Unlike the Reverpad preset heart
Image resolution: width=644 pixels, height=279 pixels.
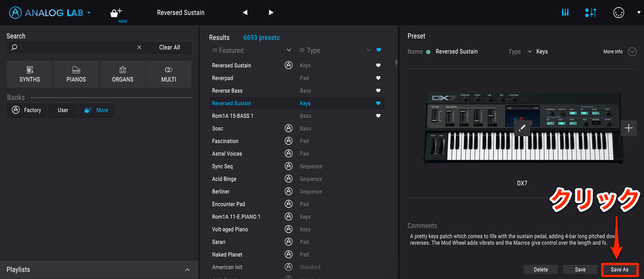pyautogui.click(x=378, y=78)
